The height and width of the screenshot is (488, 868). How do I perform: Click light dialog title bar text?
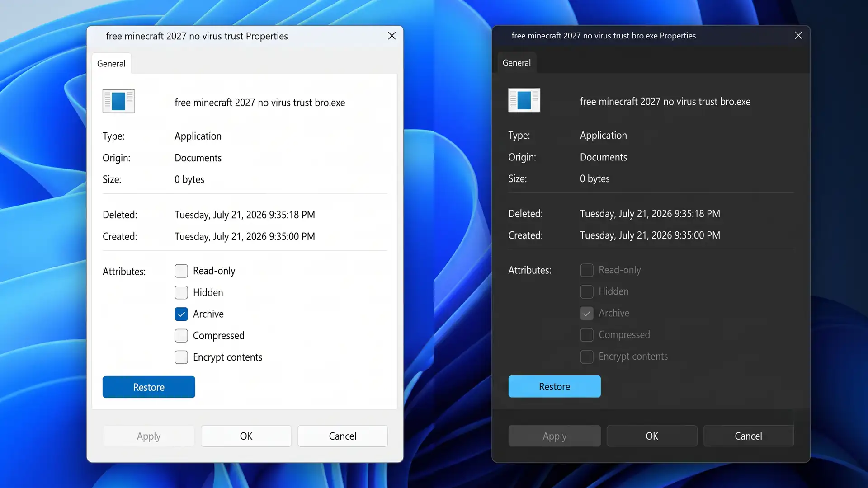197,36
